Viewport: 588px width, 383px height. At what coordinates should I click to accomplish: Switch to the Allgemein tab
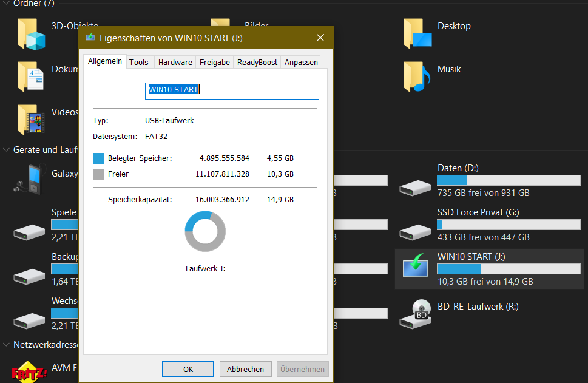pyautogui.click(x=104, y=61)
